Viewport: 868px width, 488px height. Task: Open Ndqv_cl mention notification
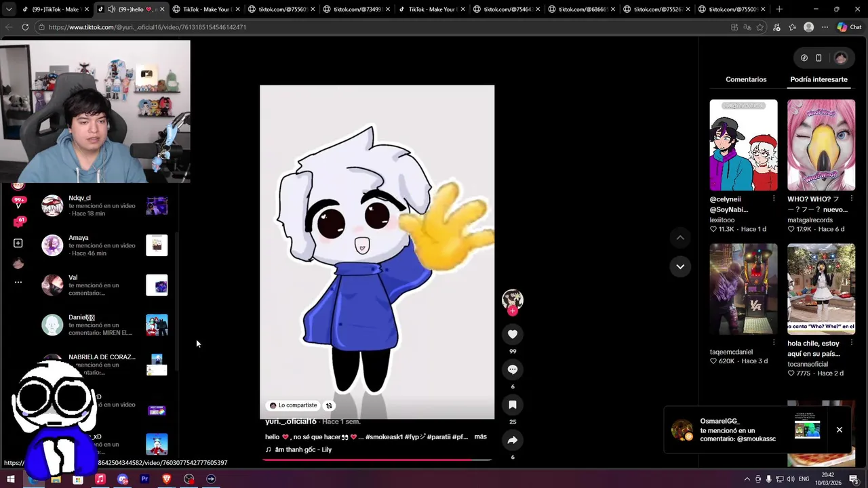[x=105, y=205]
